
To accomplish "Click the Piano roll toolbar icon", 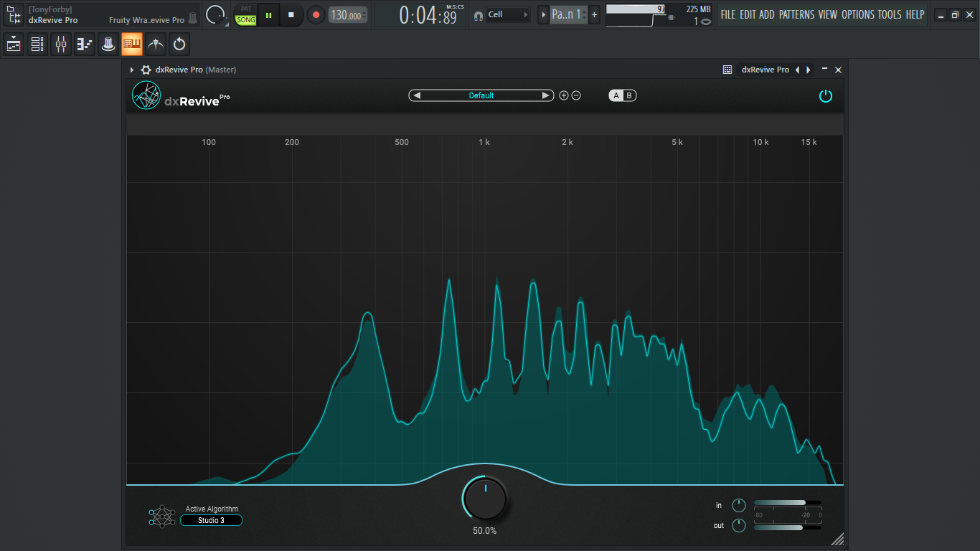I will 85,44.
